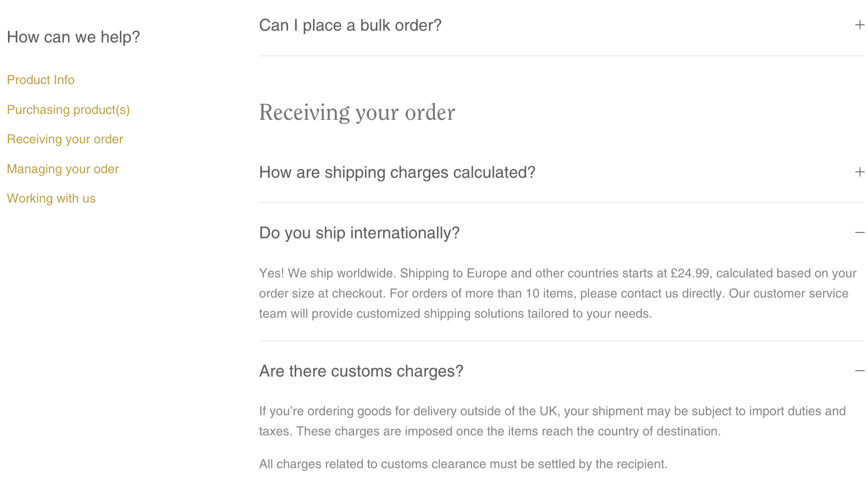Click plus icon beside shipping charges question
Viewport: 868px width, 490px height.
click(860, 172)
